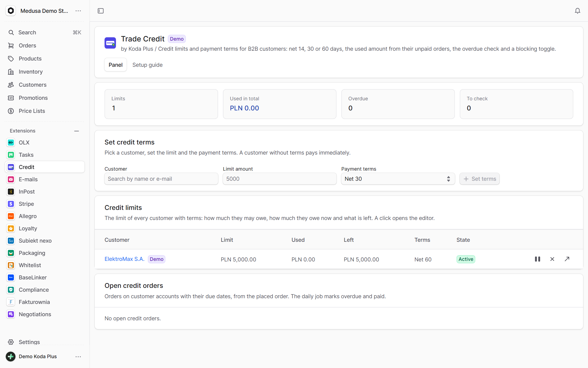Click the Set terms button
Image resolution: width=588 pixels, height=368 pixels.
pos(480,179)
